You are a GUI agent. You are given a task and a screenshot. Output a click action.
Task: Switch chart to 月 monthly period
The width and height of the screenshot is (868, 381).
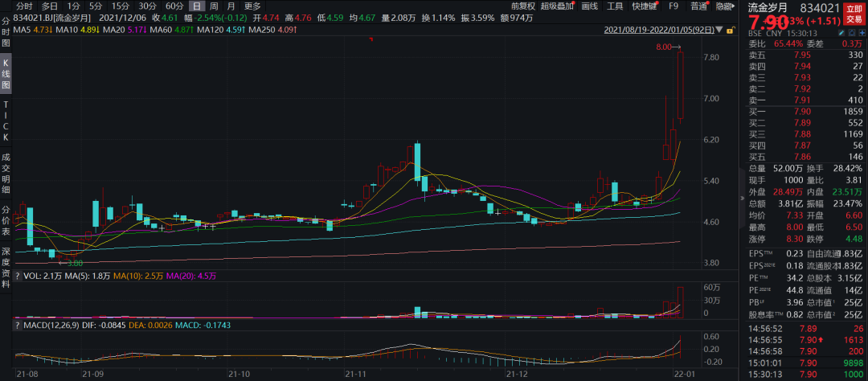pos(230,6)
